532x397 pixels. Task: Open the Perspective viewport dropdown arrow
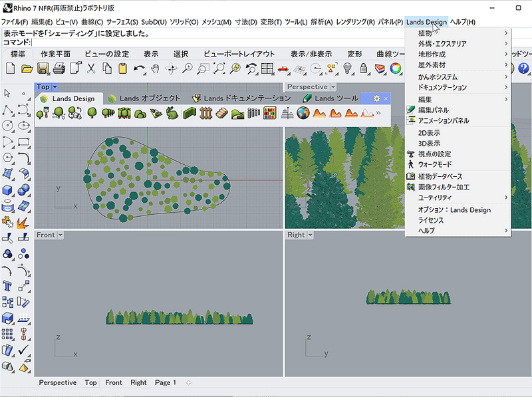coord(333,87)
